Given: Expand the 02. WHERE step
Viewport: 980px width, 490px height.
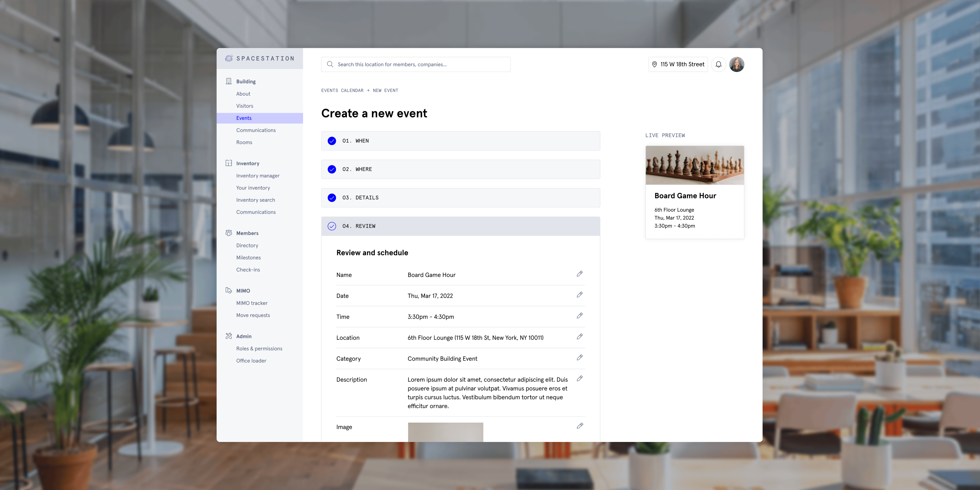Looking at the screenshot, I should [x=460, y=169].
